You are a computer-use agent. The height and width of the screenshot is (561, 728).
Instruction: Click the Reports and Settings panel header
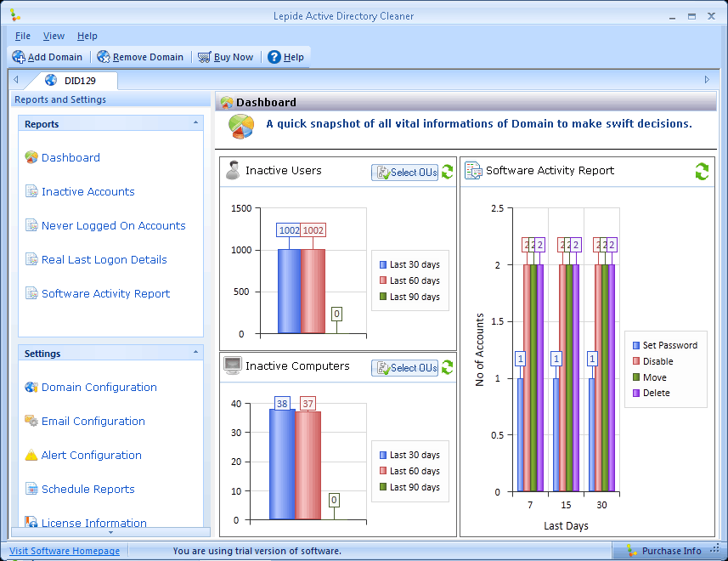(x=110, y=99)
